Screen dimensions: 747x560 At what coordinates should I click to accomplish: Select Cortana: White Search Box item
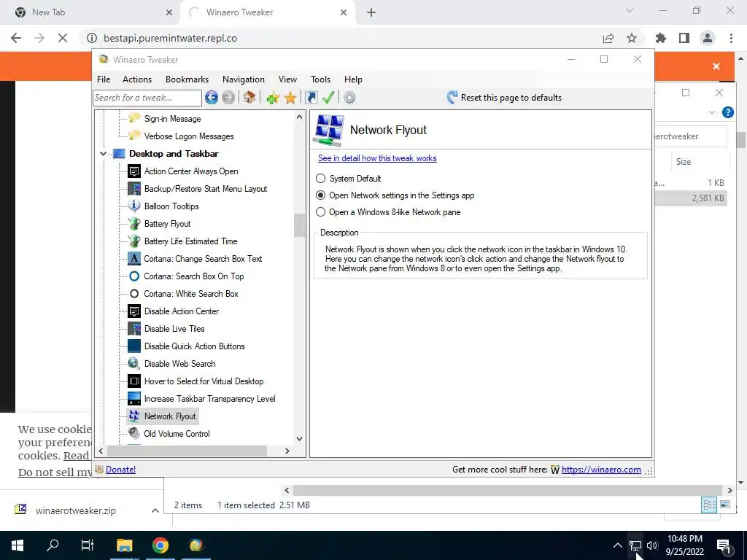[x=191, y=294]
